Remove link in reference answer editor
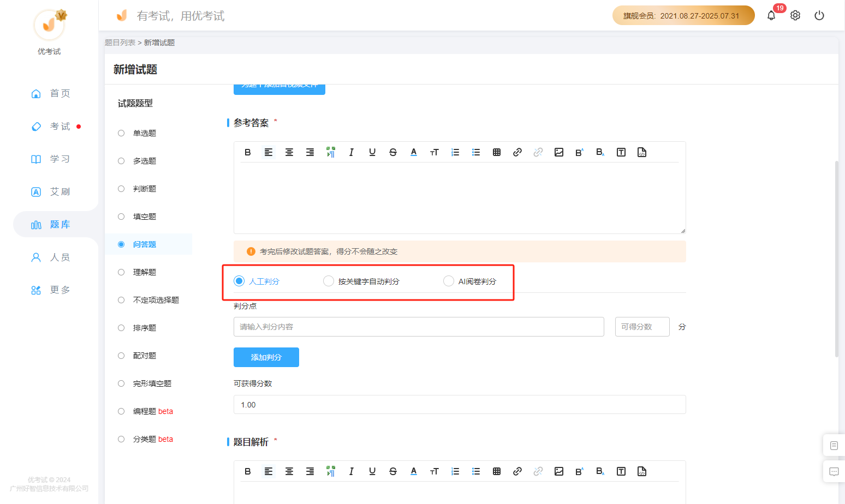The image size is (845, 504). pos(538,152)
